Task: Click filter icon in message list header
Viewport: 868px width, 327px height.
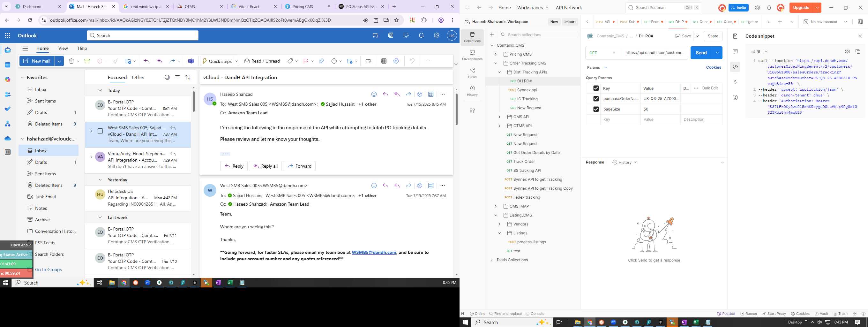Action: tap(177, 77)
